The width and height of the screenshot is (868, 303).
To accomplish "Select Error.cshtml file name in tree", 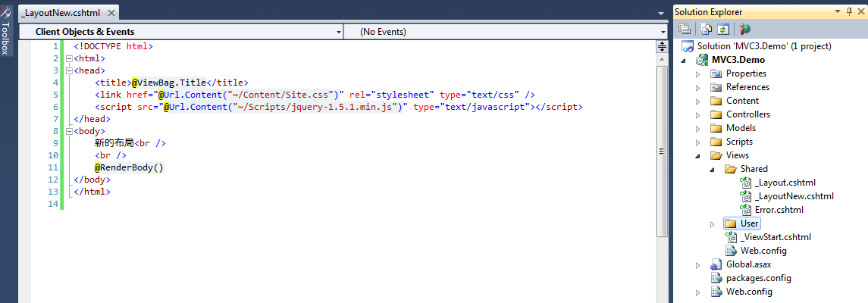I will click(x=779, y=210).
